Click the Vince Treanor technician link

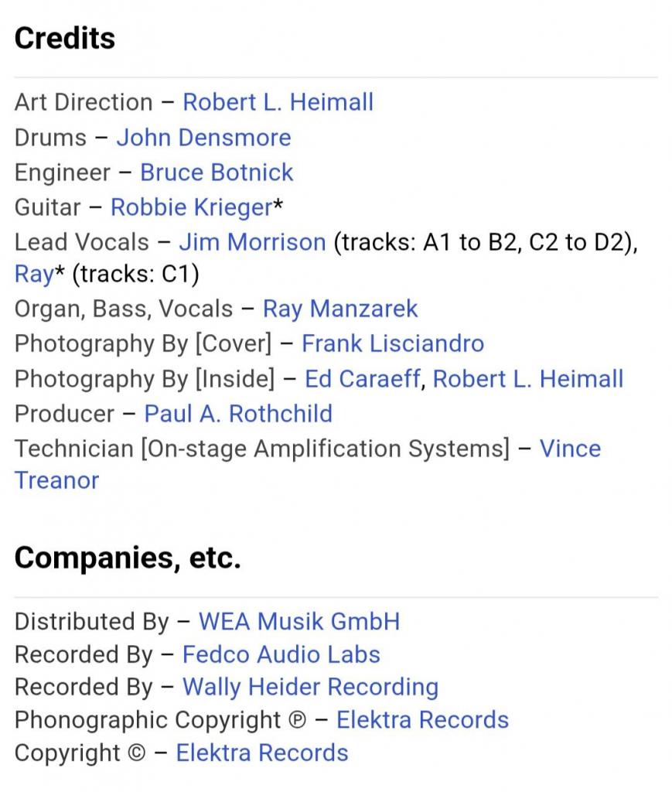coord(569,449)
